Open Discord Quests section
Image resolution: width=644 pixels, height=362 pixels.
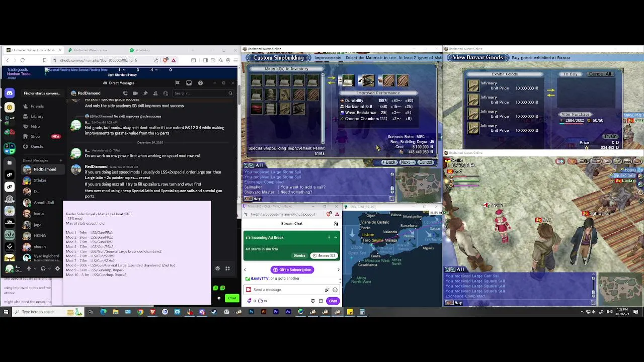[x=37, y=146]
